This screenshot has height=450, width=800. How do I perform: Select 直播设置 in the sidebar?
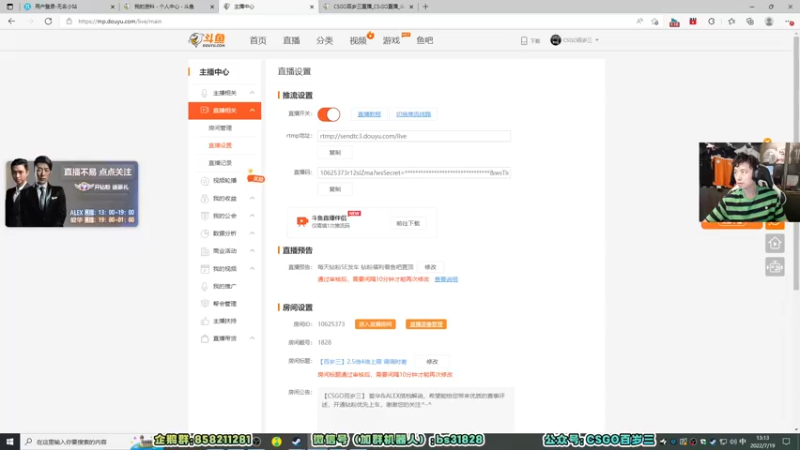220,145
